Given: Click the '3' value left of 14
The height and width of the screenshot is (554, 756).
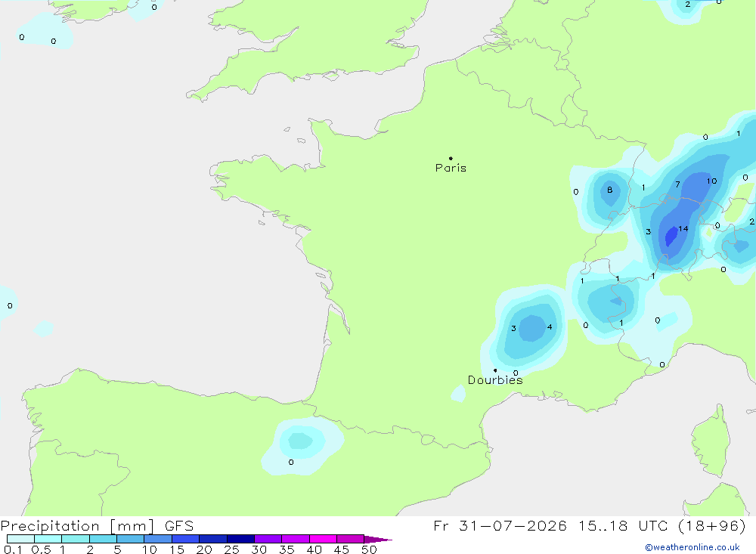Looking at the screenshot, I should pos(649,232).
